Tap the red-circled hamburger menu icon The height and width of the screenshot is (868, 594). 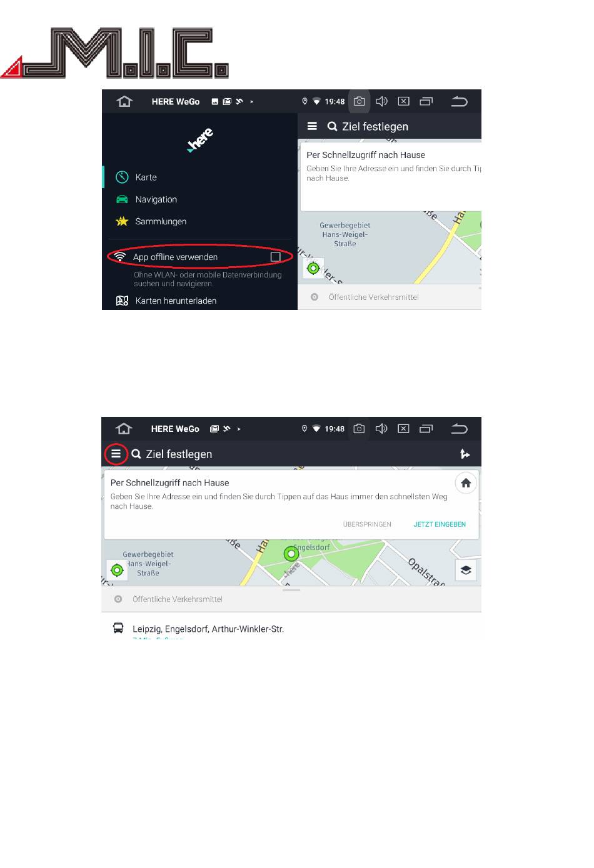116,454
